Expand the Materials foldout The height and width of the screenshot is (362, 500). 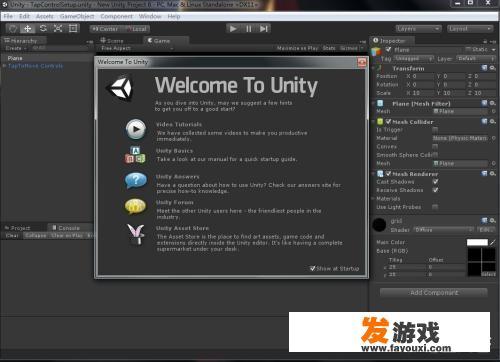pos(373,199)
